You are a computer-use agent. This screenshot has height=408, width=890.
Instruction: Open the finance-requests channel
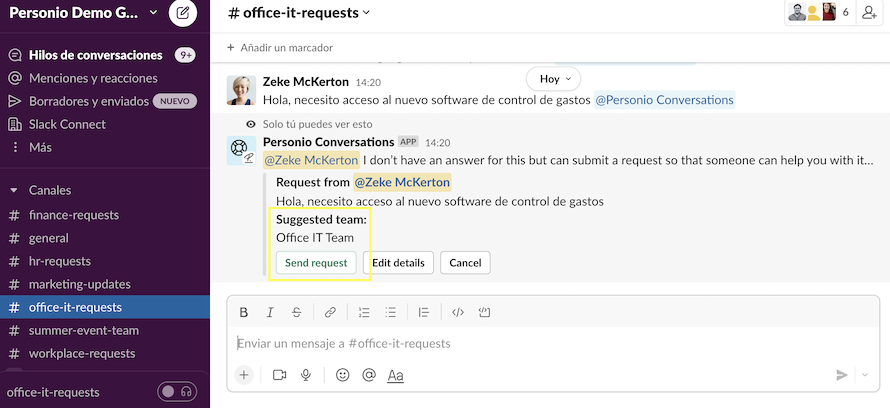pos(74,215)
